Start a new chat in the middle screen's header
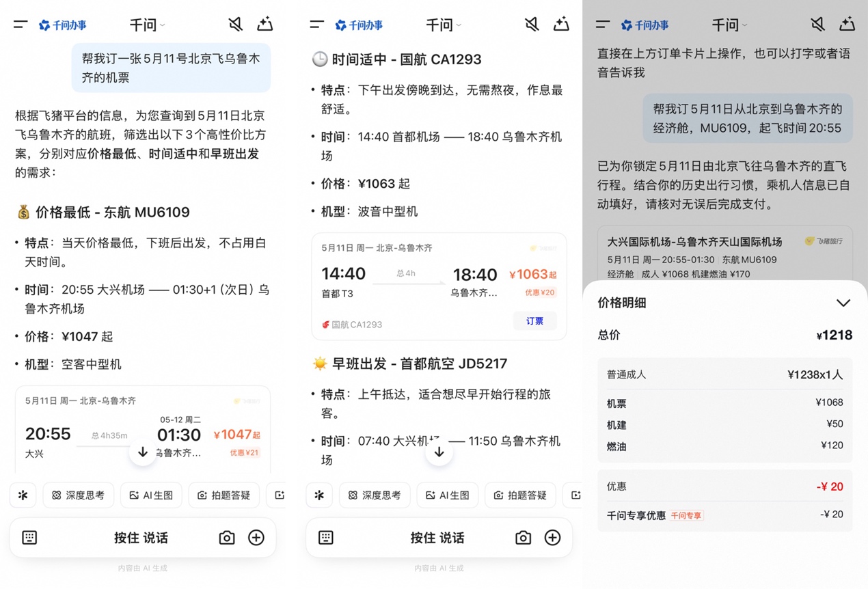The image size is (868, 589). 561,25
